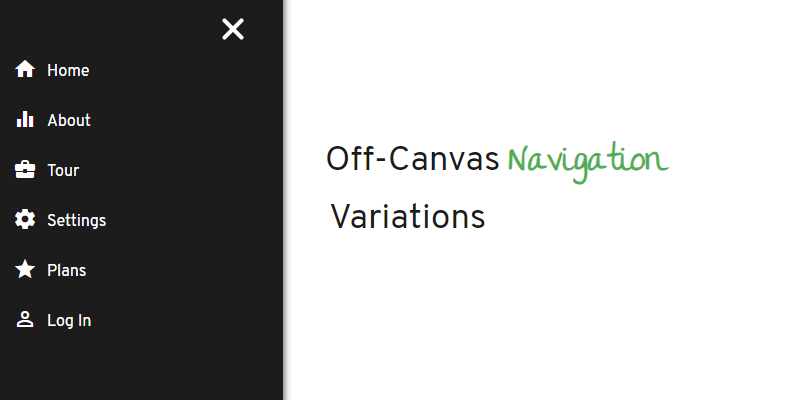Screen dimensions: 800x400
Task: Click the gear icon beside Settings
Action: [x=25, y=220]
